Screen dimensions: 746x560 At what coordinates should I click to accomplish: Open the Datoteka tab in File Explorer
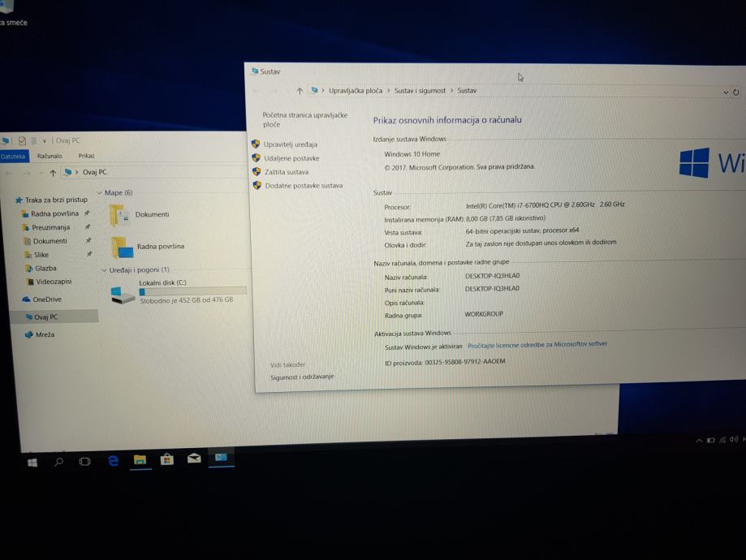click(13, 156)
